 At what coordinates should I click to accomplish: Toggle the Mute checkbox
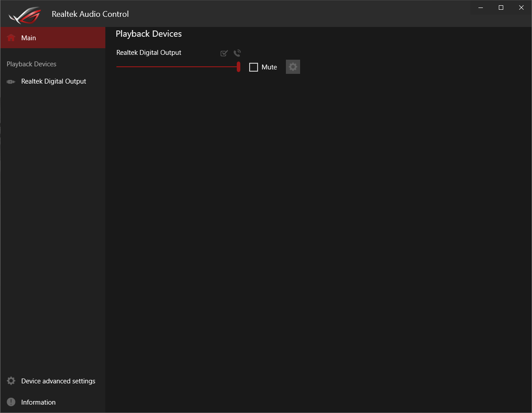(254, 67)
